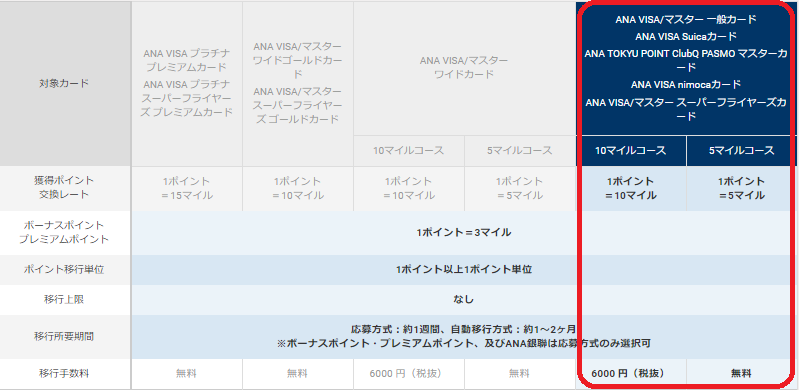Click the 対象カード row header cell
The width and height of the screenshot is (799, 390).
pyautogui.click(x=65, y=83)
